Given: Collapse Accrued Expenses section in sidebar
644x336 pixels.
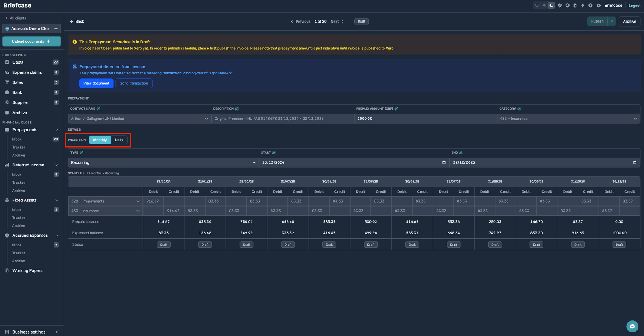Looking at the screenshot, I should (57, 236).
